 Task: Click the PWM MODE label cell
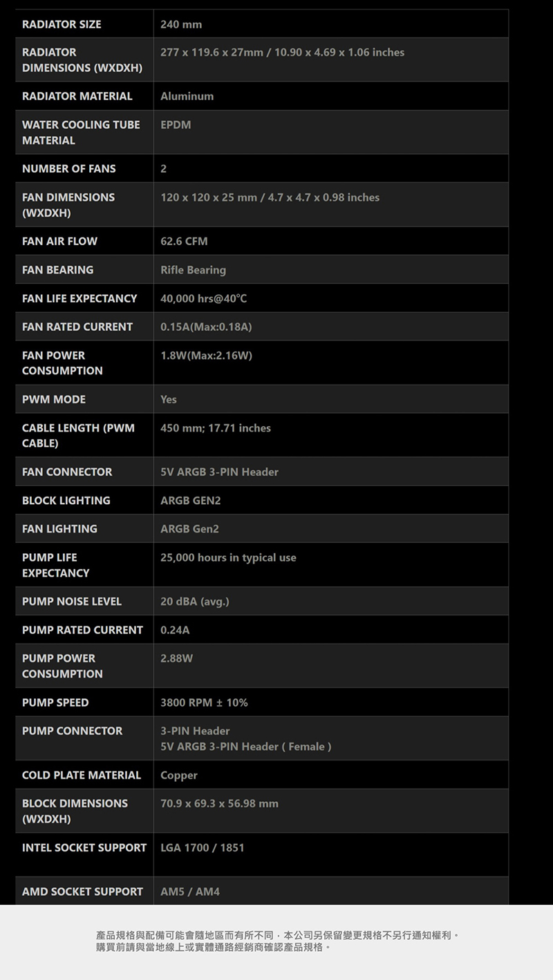(x=54, y=399)
